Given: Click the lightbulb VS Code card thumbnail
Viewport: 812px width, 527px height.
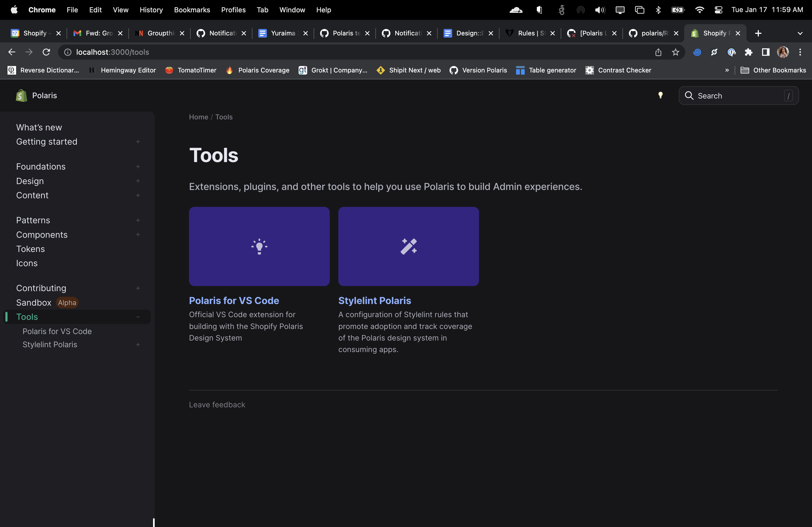Looking at the screenshot, I should click(259, 246).
